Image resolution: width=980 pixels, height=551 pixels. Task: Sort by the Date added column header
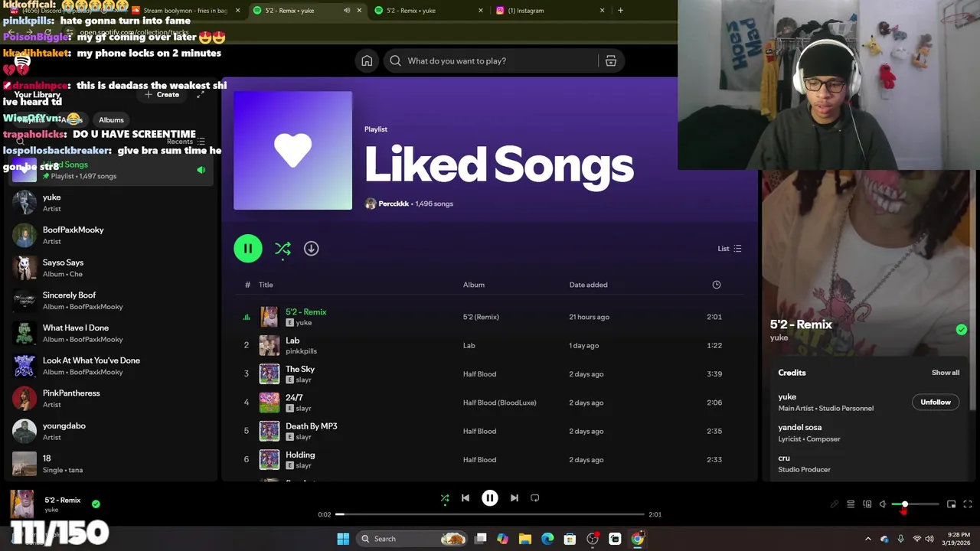[x=588, y=285]
